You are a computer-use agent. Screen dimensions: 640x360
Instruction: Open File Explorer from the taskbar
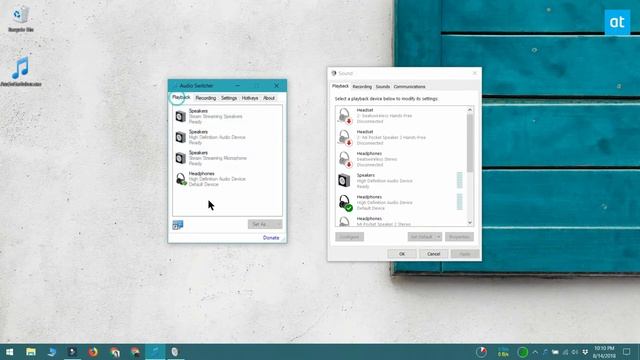pyautogui.click(x=31, y=352)
